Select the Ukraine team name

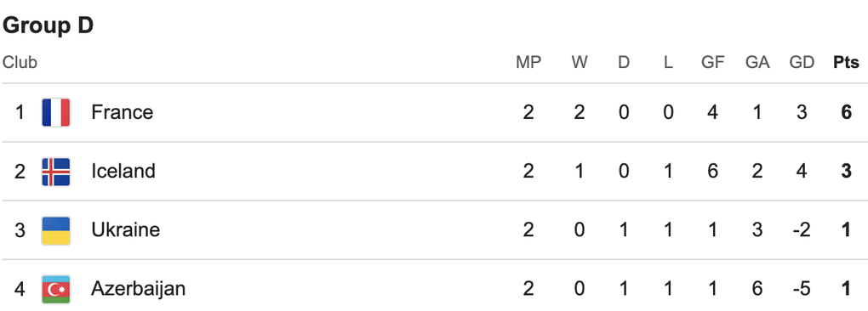click(126, 229)
